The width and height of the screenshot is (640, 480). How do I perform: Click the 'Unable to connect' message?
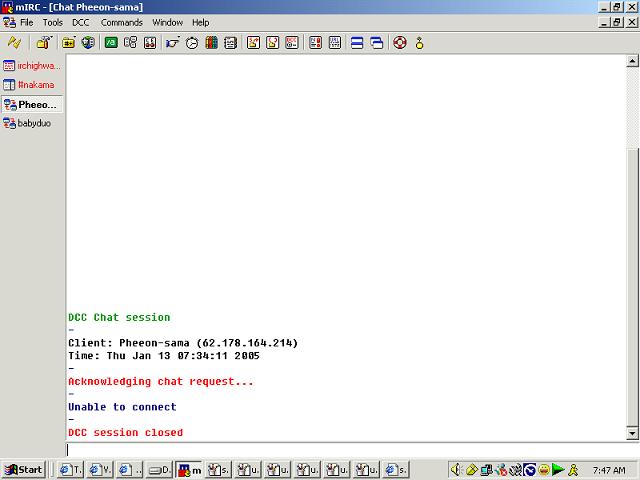tap(122, 407)
